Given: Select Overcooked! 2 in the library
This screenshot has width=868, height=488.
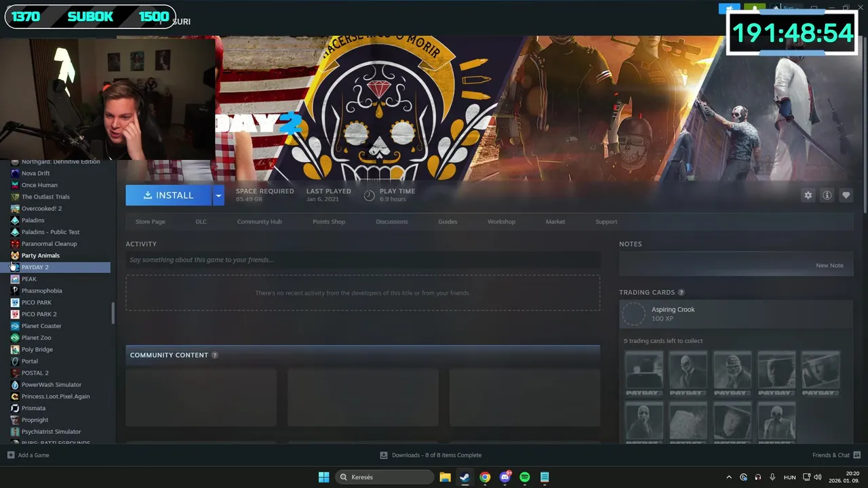Looking at the screenshot, I should coord(41,209).
